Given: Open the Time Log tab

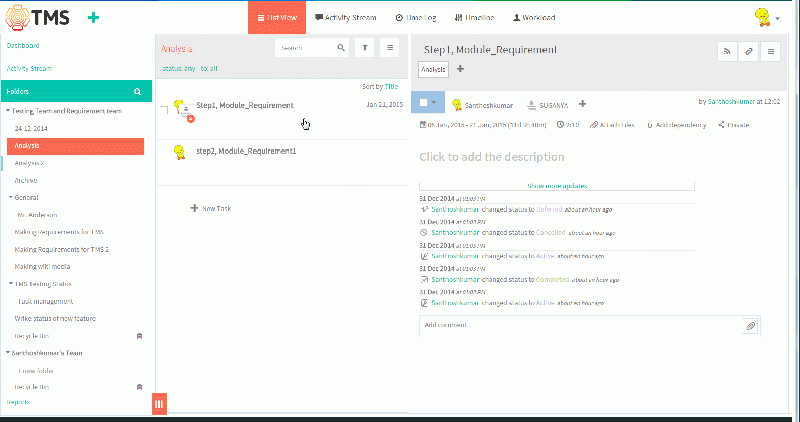Looking at the screenshot, I should [x=416, y=17].
